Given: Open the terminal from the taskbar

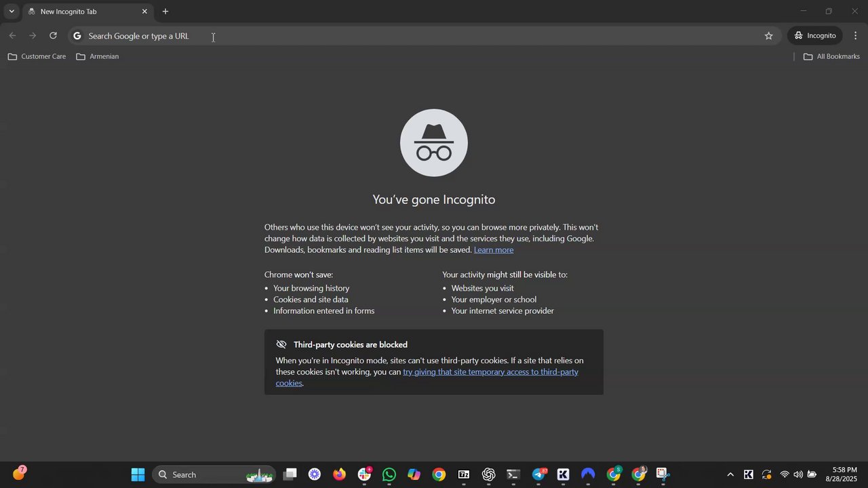Looking at the screenshot, I should click(x=513, y=474).
